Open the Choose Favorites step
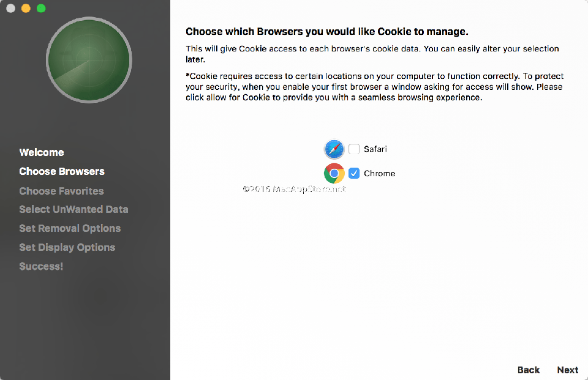 click(x=61, y=190)
